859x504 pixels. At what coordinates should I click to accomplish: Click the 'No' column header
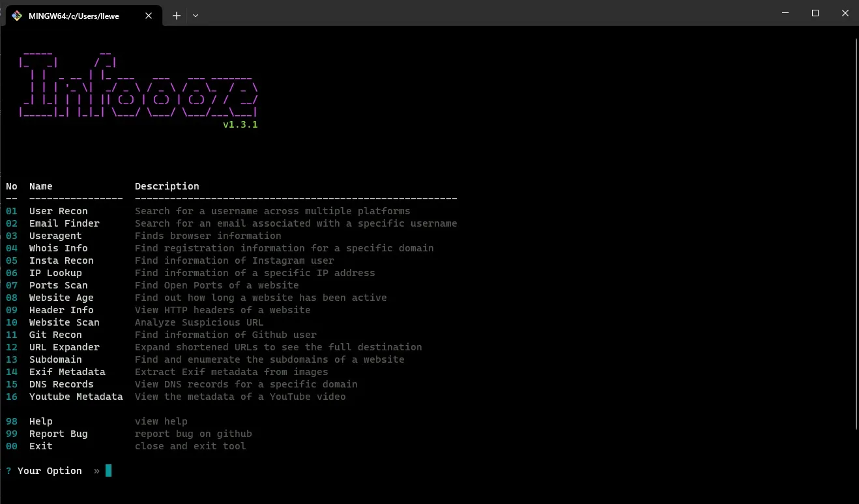[12, 186]
